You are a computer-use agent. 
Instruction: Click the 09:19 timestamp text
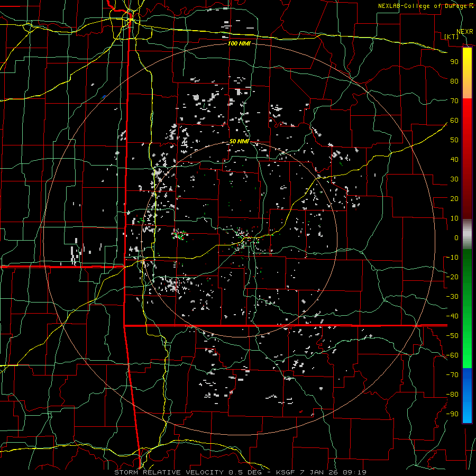point(355,472)
